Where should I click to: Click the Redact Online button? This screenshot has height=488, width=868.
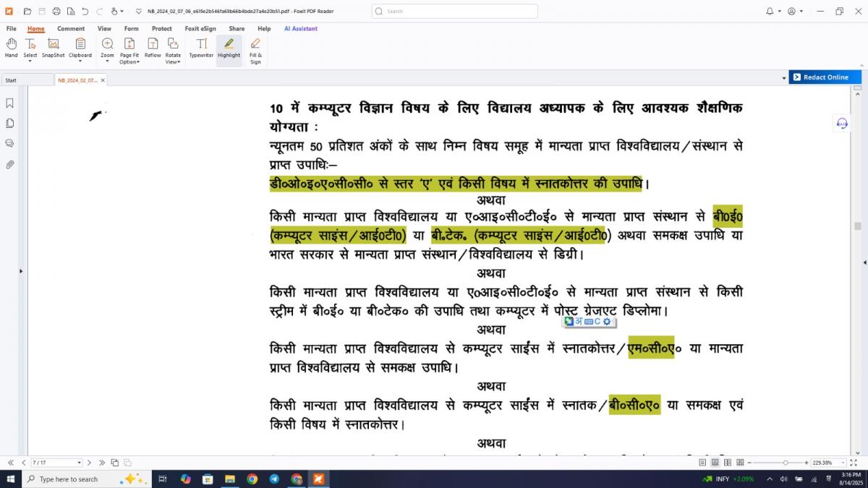825,77
